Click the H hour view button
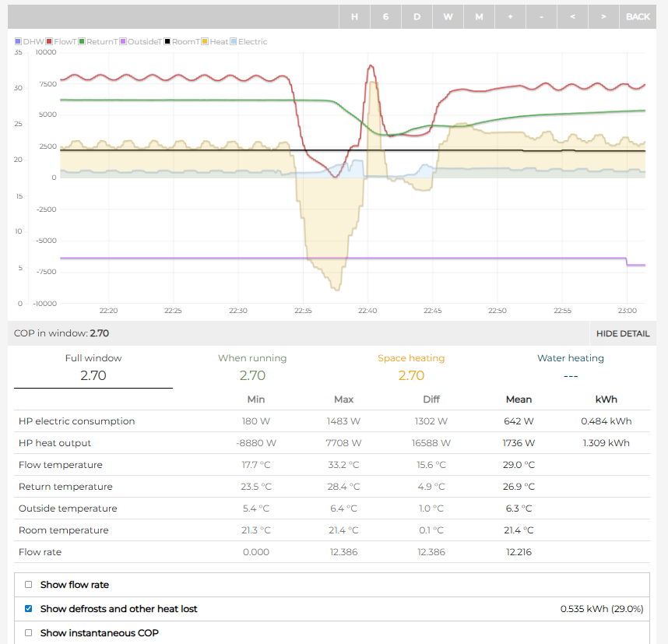Image resolution: width=668 pixels, height=644 pixels. [354, 16]
